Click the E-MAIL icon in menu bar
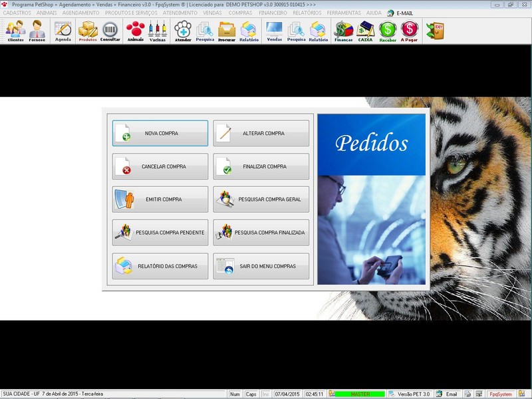532x399 pixels. coord(390,13)
